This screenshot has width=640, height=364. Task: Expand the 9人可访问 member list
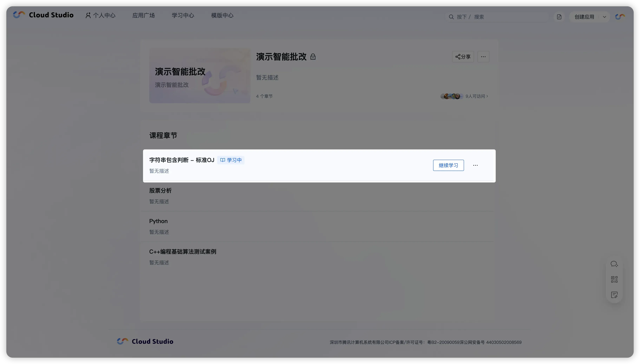[476, 96]
